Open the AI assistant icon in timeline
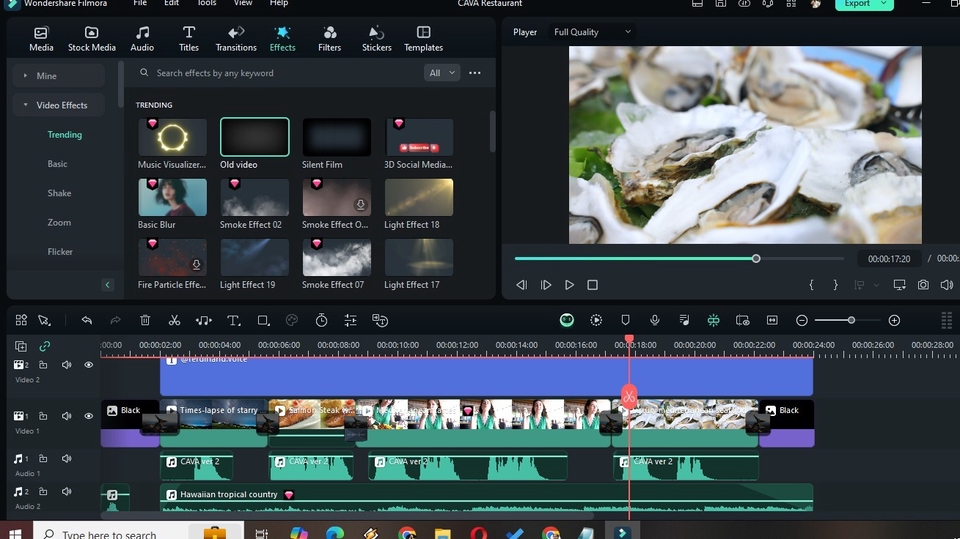This screenshot has height=539, width=960. 567,320
